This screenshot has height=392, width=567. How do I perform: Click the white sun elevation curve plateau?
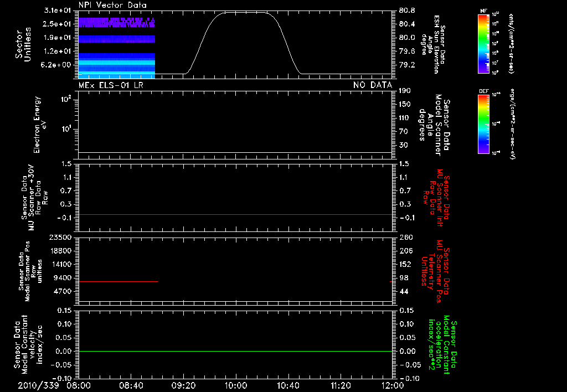[246, 13]
